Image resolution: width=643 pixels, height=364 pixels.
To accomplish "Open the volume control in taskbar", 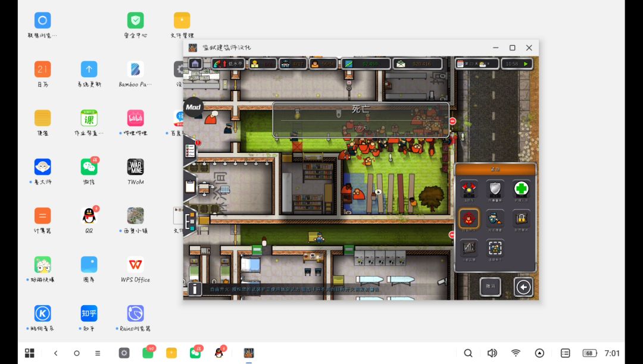I will click(x=492, y=353).
